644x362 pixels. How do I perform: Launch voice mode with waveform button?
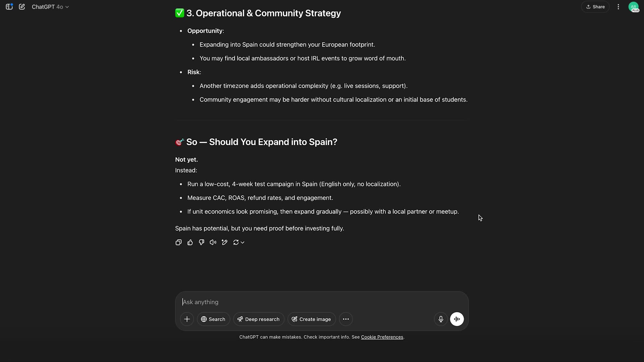457,319
